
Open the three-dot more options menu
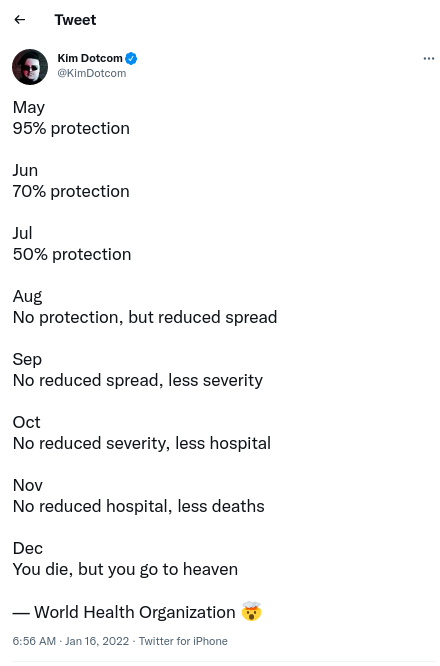tap(429, 59)
